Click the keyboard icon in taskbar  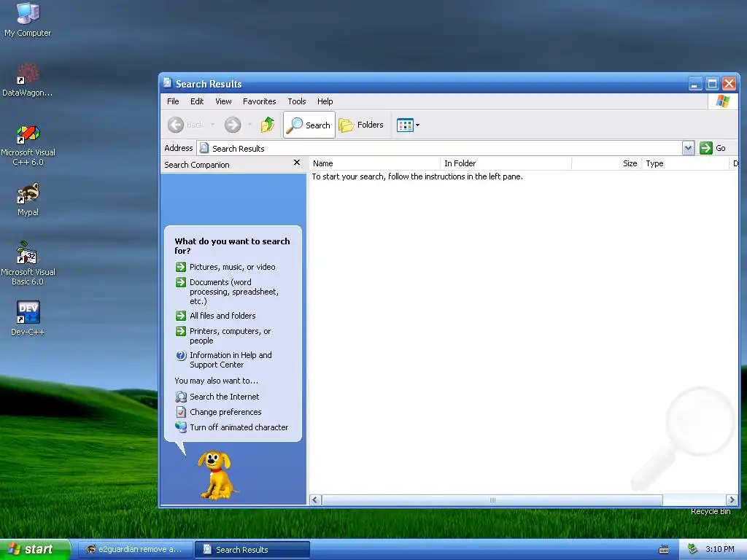click(x=664, y=550)
